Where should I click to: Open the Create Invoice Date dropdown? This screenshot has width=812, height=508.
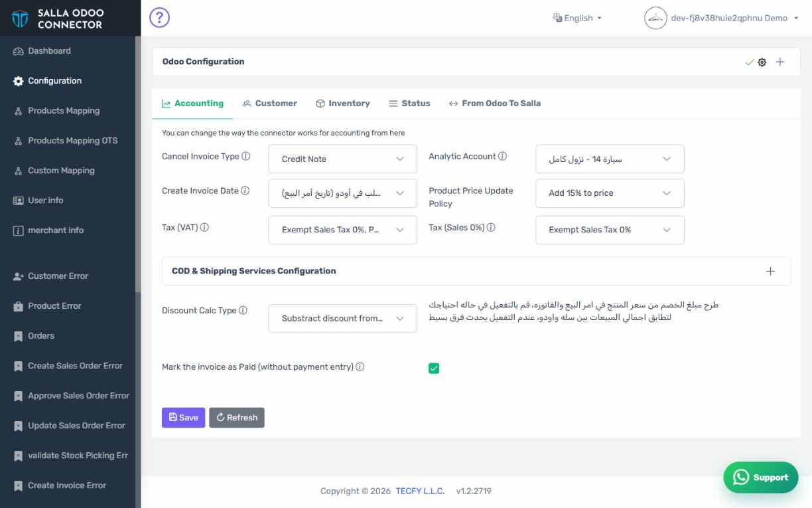coord(342,193)
